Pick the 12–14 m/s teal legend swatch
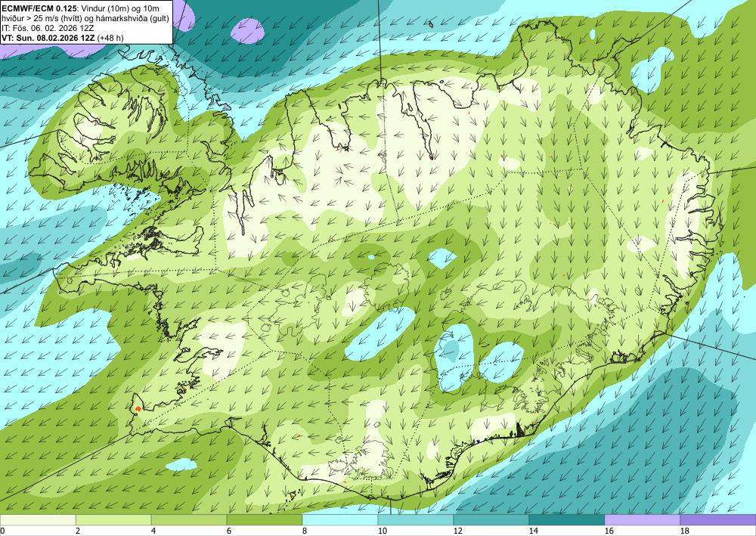The image size is (756, 536). tap(491, 520)
